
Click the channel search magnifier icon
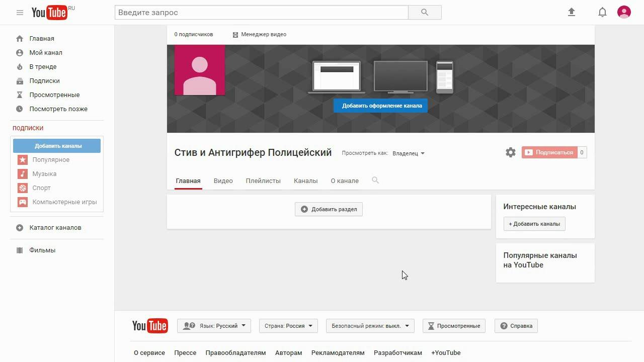(x=375, y=180)
